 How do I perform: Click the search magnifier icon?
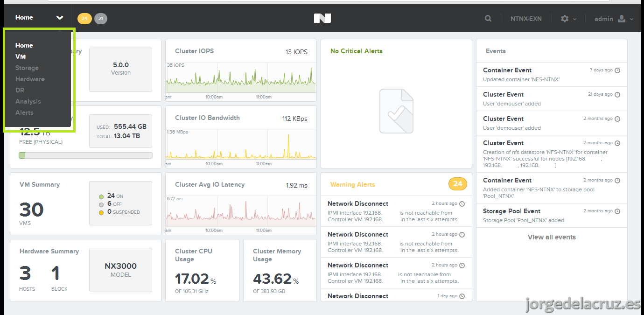coord(488,19)
